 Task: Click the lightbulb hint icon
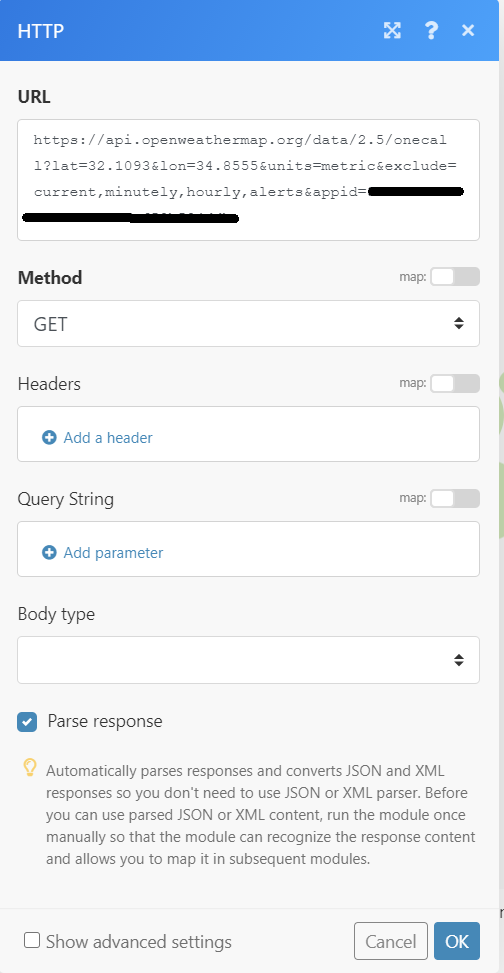coord(29,768)
